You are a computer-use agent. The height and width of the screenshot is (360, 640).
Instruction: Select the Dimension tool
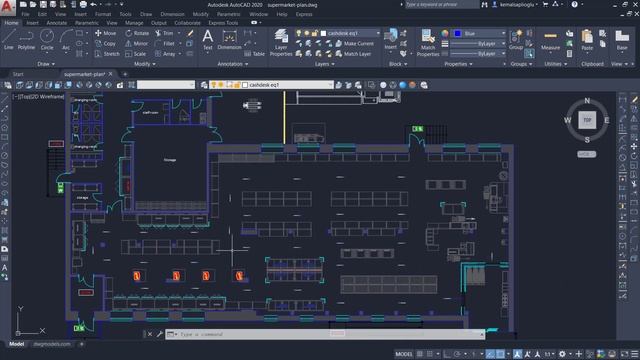pos(229,40)
